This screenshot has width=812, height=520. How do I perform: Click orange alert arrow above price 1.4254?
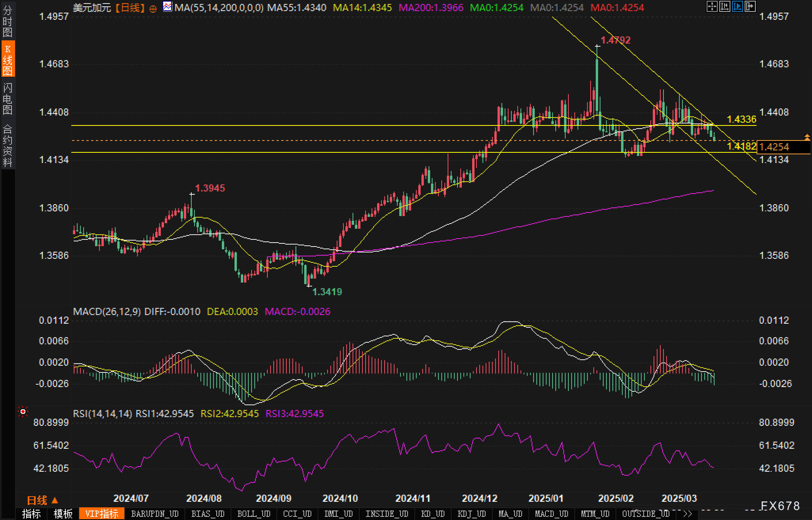[x=807, y=137]
